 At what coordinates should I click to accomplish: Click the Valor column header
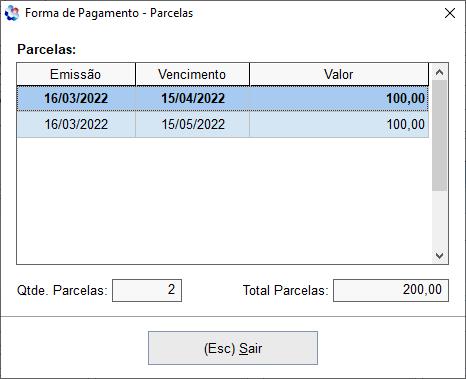pos(339,74)
